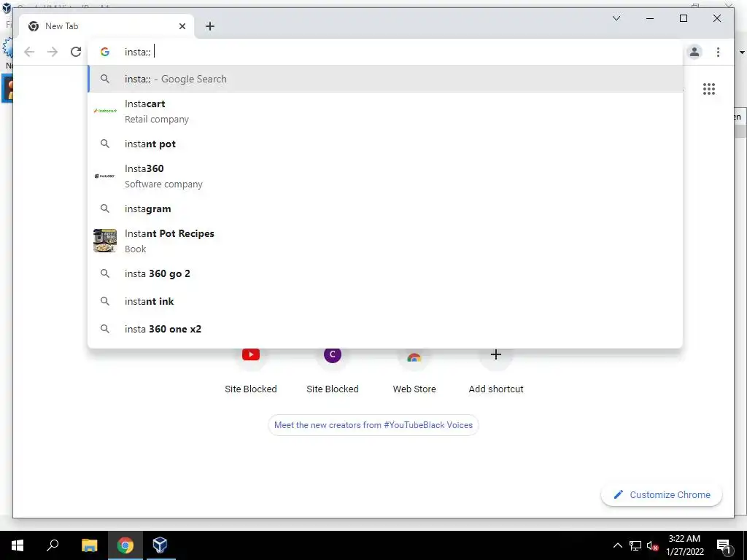Open the notification center icon
Screen dimensions: 747x560
point(724,545)
